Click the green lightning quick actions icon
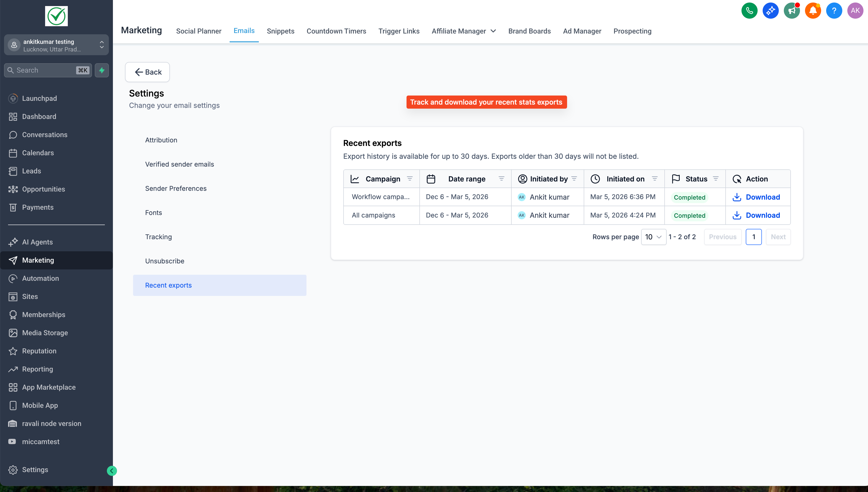This screenshot has height=492, width=868. tap(102, 70)
